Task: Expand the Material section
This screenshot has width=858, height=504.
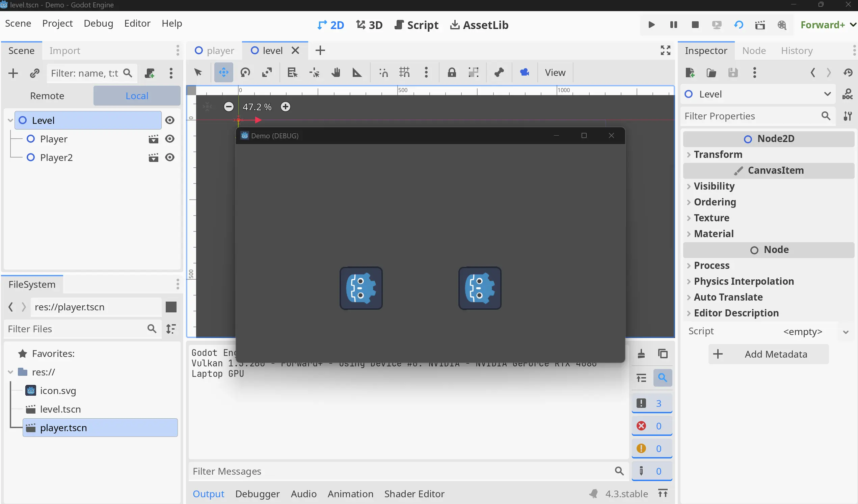Action: pyautogui.click(x=769, y=234)
